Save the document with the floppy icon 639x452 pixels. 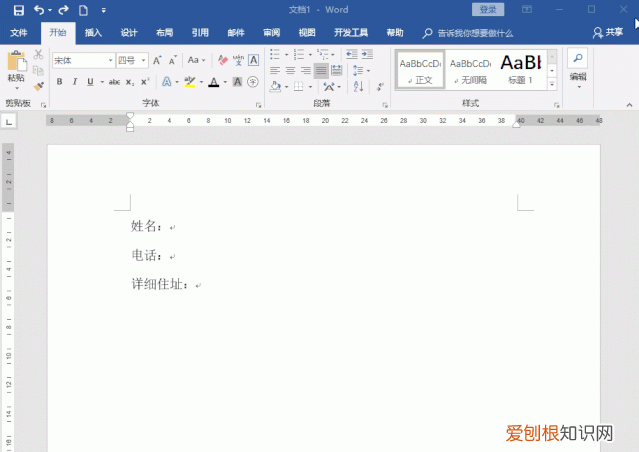click(x=19, y=10)
